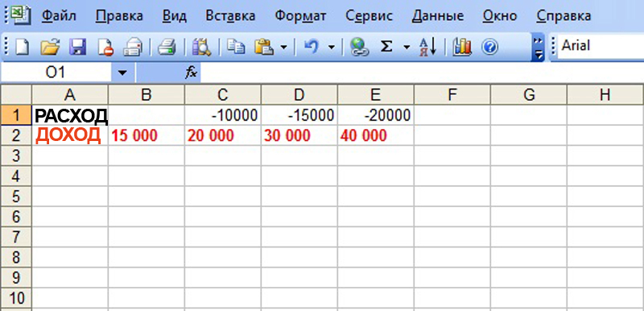Select row 8 header

click(x=16, y=258)
